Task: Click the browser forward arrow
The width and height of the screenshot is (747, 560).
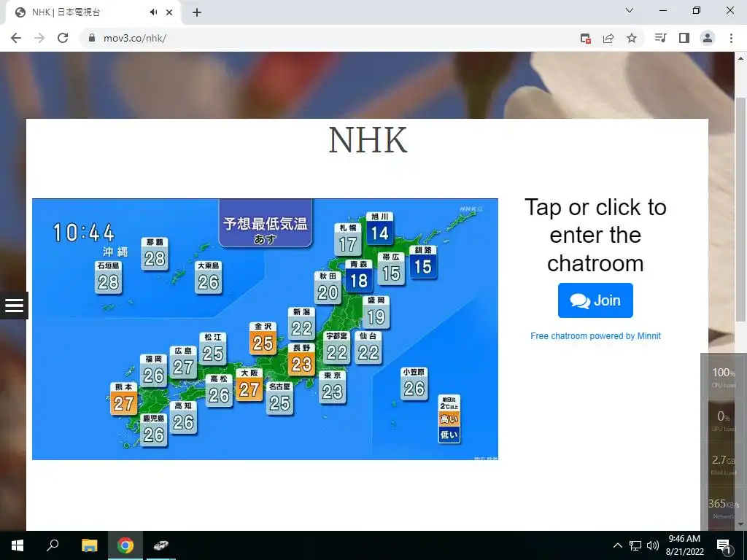Action: pyautogui.click(x=39, y=38)
